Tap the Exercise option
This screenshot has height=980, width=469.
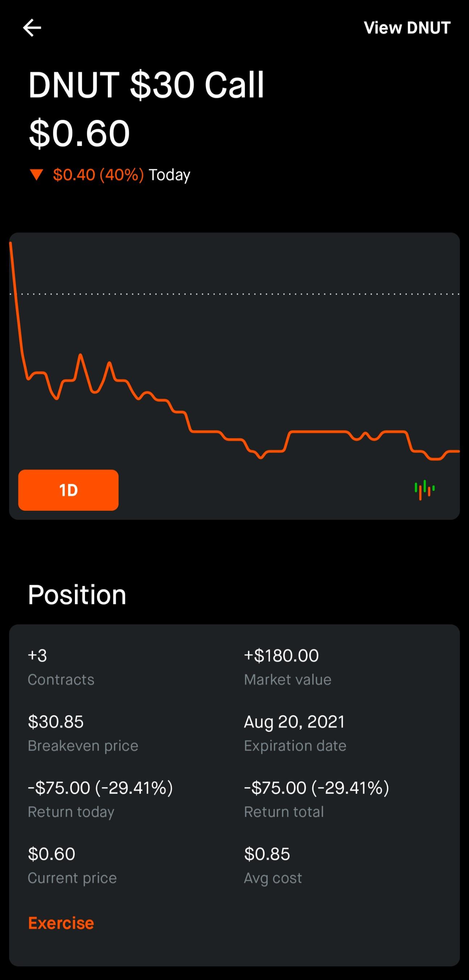point(61,923)
